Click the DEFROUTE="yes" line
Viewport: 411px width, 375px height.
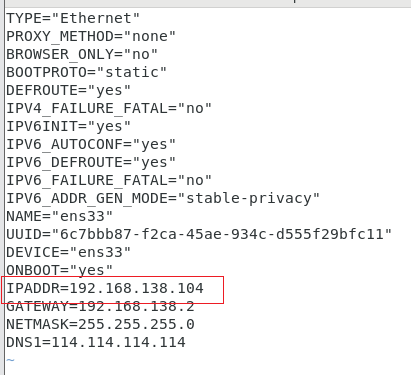coord(69,90)
